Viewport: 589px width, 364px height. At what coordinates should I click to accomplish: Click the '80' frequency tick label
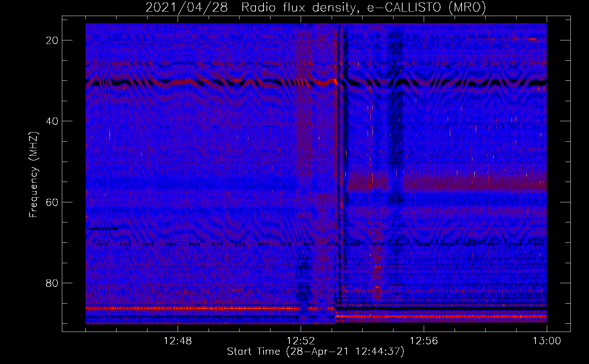[52, 283]
